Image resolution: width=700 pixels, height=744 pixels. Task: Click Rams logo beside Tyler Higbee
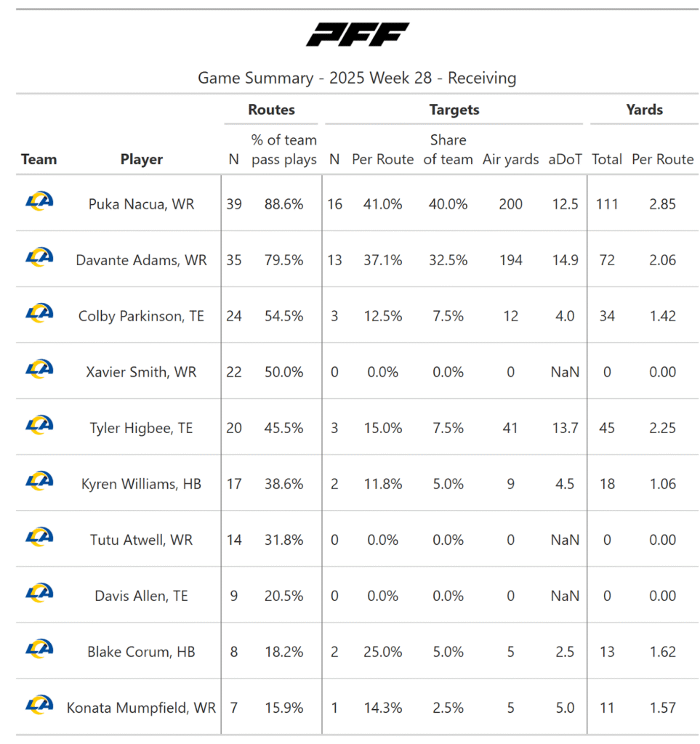tap(39, 425)
